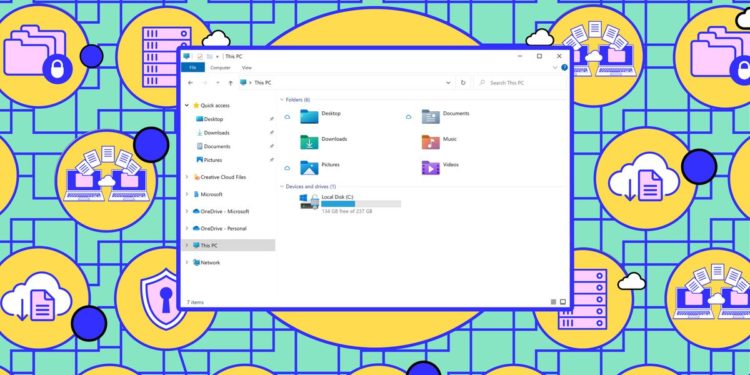This screenshot has width=750, height=375.
Task: Go up one level with the Up arrow
Action: click(x=231, y=83)
